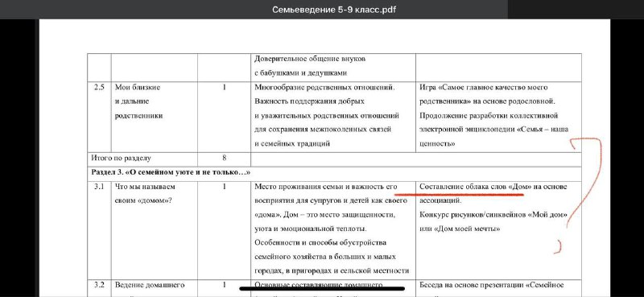This screenshot has height=297, width=644.
Task: Tap the title "Семьеведение 5-9 класс.pdf"
Action: (334, 10)
